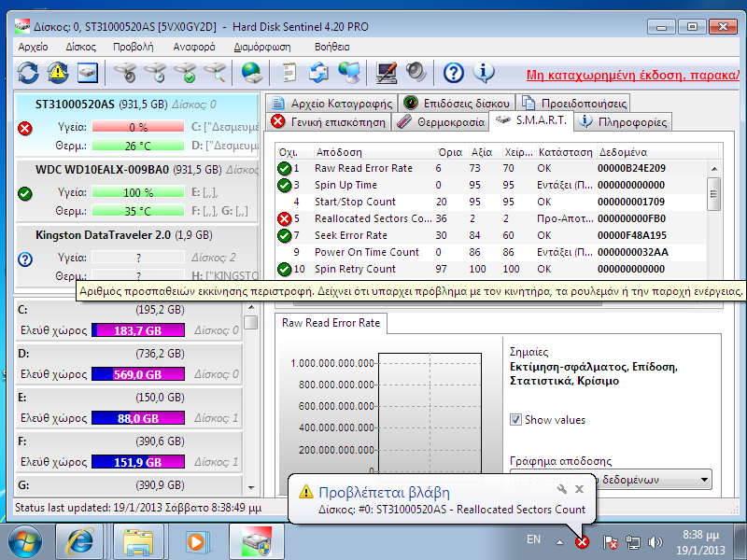Open the Προβολή menu
The width and height of the screenshot is (747, 560).
(x=134, y=47)
